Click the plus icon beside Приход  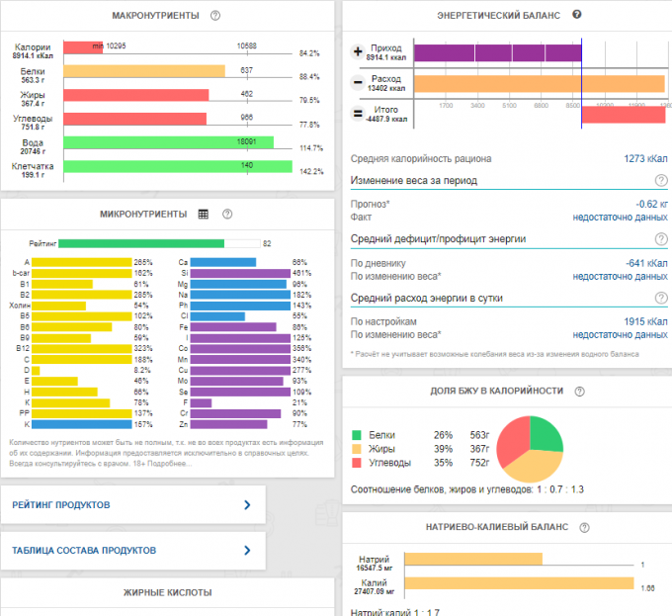pyautogui.click(x=358, y=51)
